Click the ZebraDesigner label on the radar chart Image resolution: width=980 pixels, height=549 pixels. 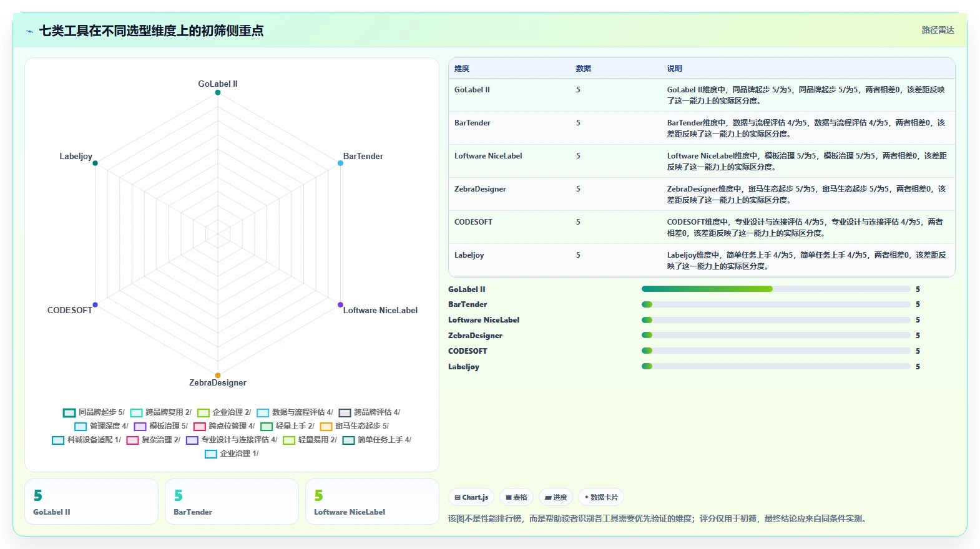point(218,383)
